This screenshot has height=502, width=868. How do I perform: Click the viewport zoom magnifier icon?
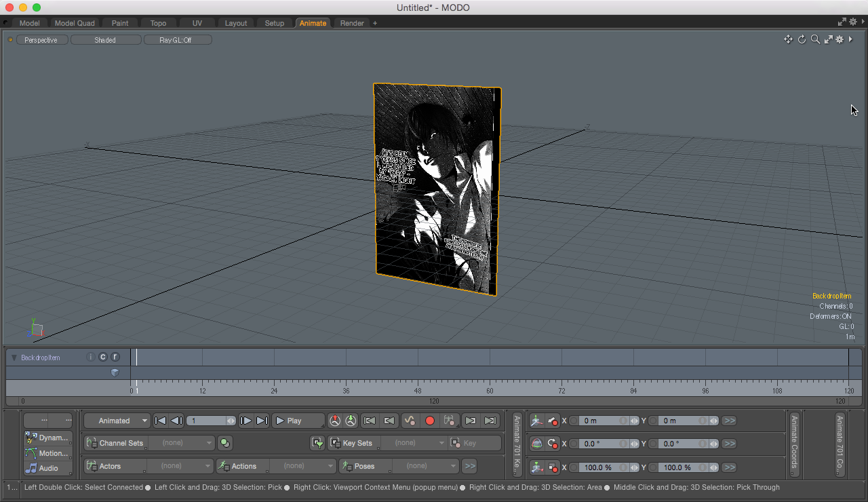click(815, 39)
